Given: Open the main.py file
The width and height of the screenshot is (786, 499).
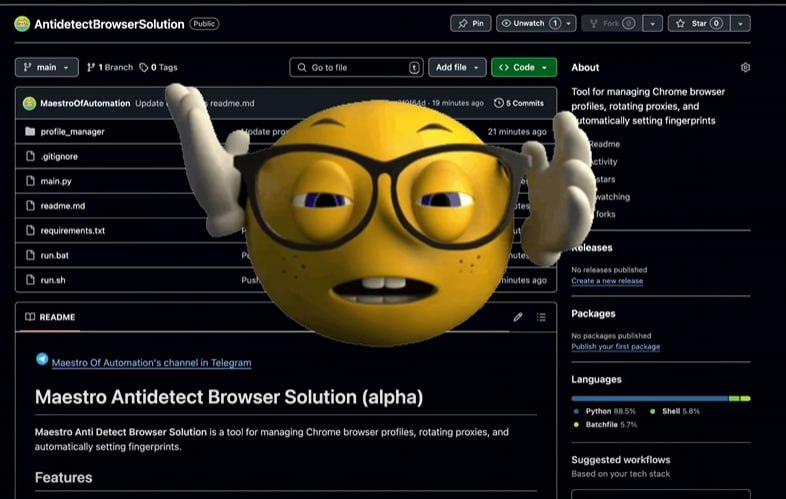Looking at the screenshot, I should [x=56, y=181].
